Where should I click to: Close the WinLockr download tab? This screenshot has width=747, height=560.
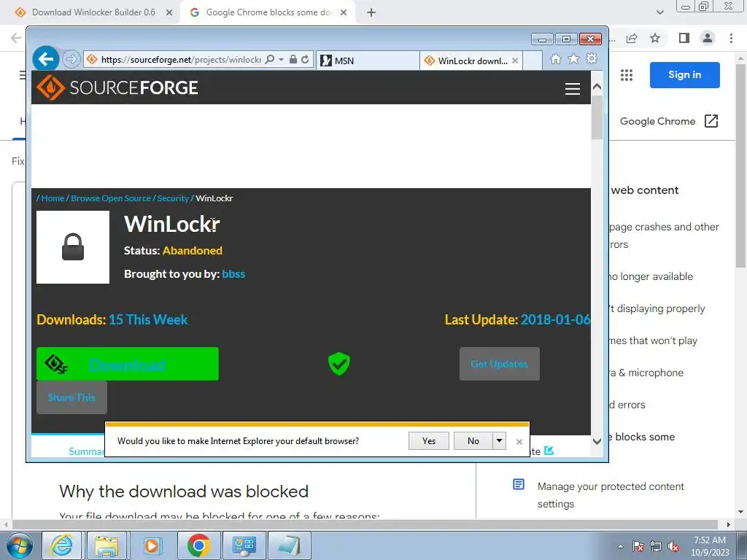click(515, 61)
